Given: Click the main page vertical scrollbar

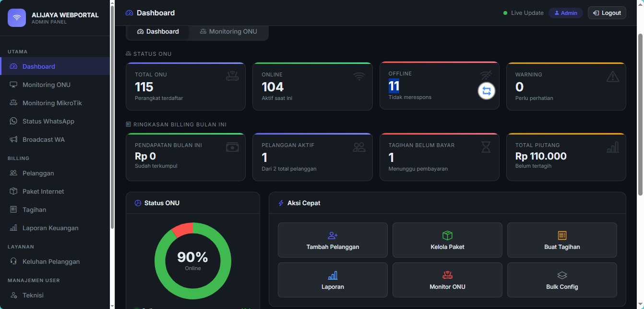Looking at the screenshot, I should point(640,115).
